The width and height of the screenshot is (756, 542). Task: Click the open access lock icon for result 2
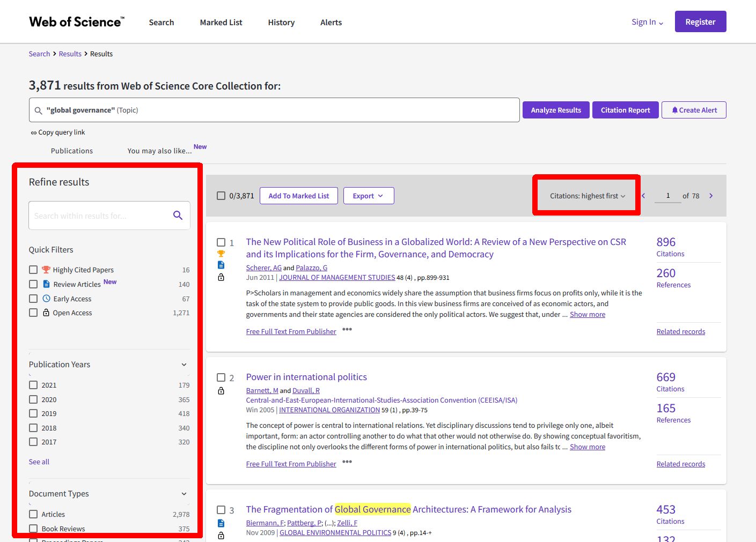tap(221, 391)
